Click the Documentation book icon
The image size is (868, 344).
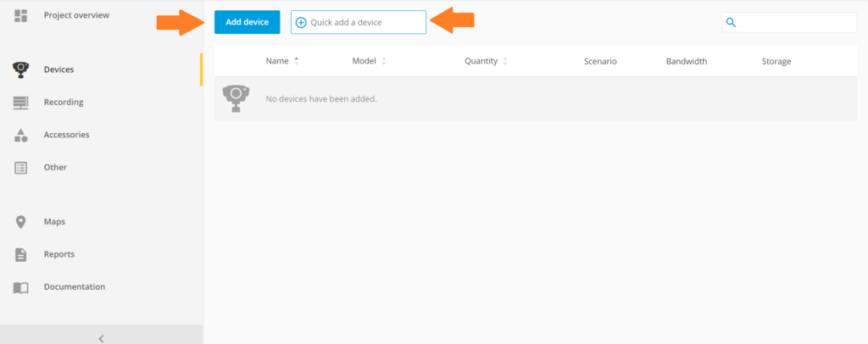[20, 287]
